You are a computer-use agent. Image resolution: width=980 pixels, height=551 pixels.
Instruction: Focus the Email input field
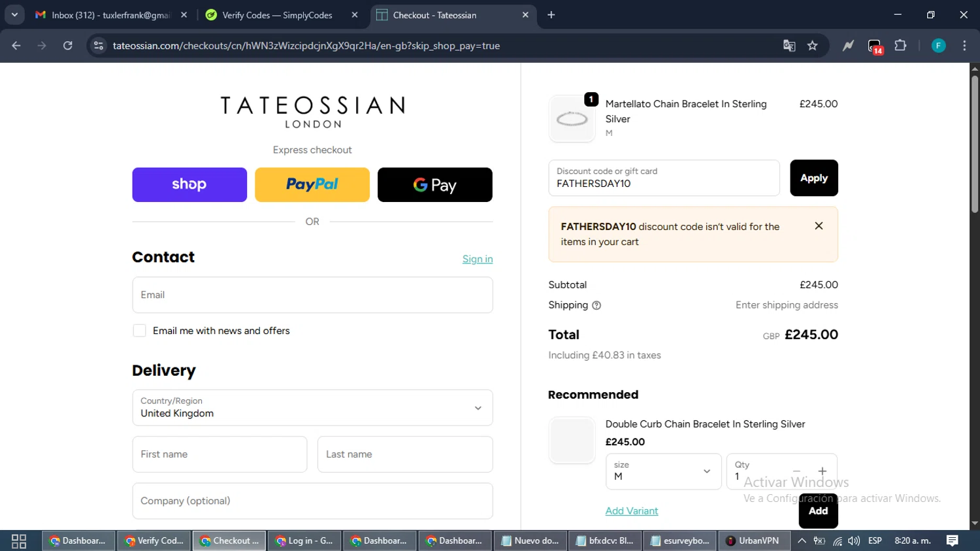coord(312,295)
